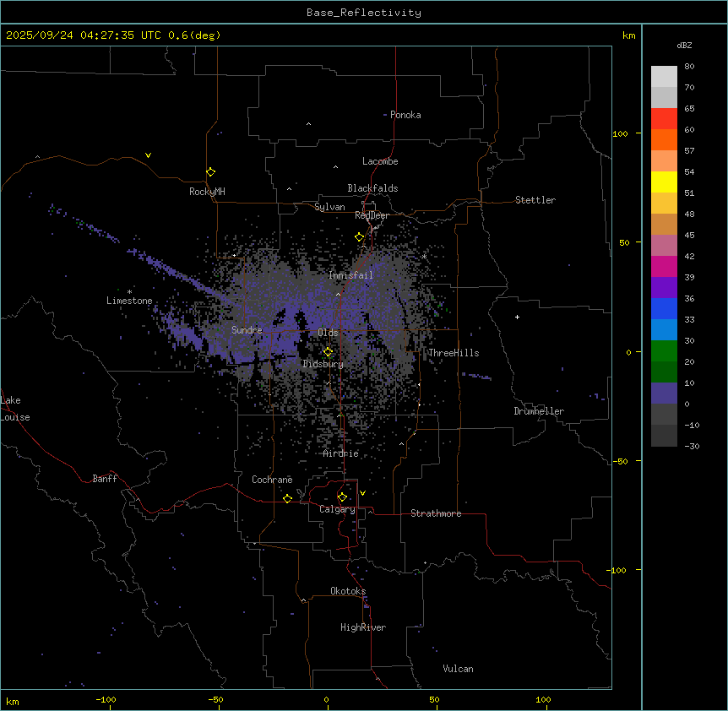The height and width of the screenshot is (711, 728).
Task: Click the dBZ heading above the legend
Action: (685, 45)
